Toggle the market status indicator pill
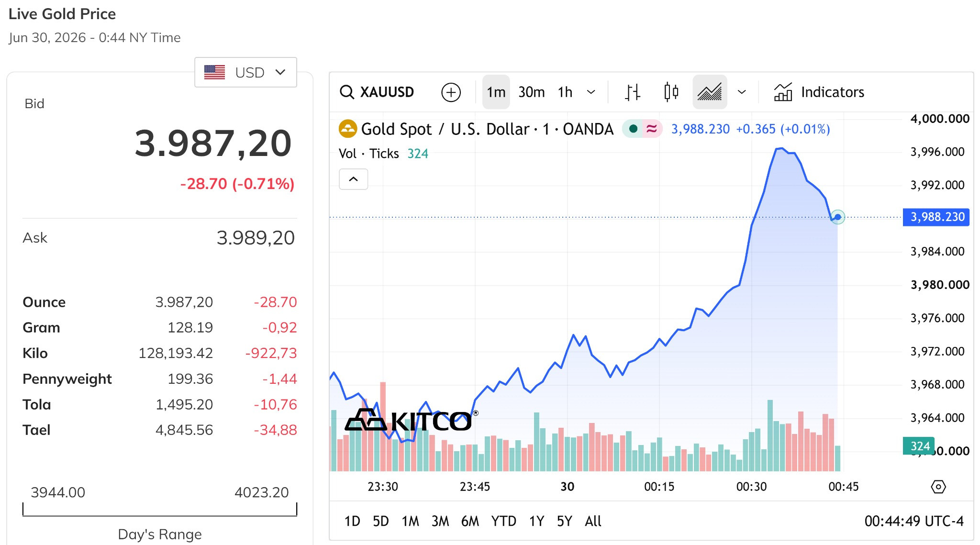This screenshot has height=545, width=980. (x=642, y=129)
